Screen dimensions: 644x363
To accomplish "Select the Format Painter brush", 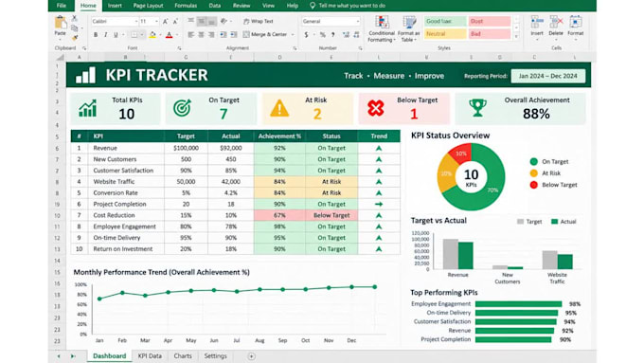I will 75,38.
